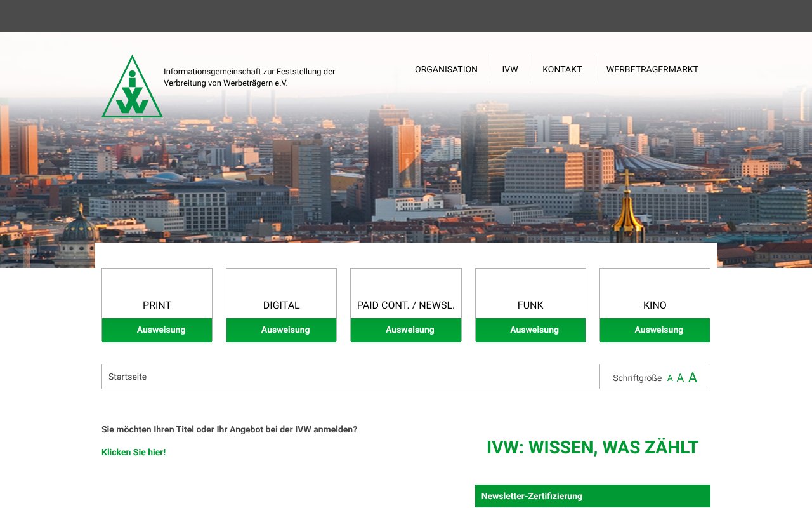Open the Newsletter-Zertifizierung banner
The width and height of the screenshot is (812, 508).
pyautogui.click(x=593, y=496)
